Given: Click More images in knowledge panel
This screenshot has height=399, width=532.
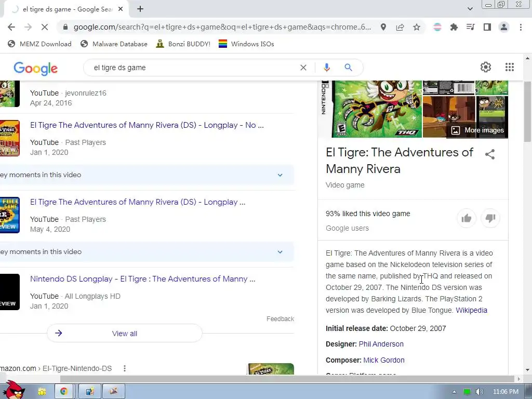Looking at the screenshot, I should point(477,130).
